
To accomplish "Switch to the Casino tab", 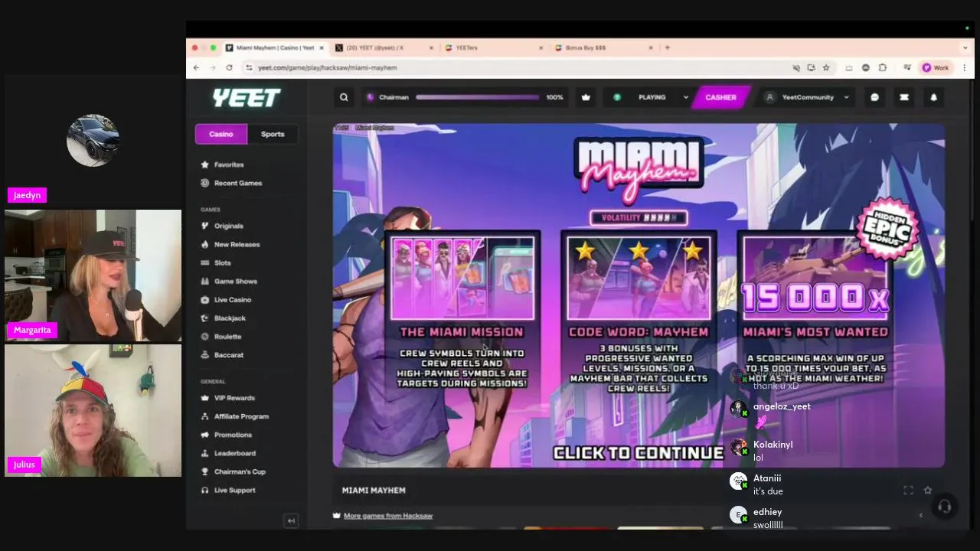I will [221, 134].
